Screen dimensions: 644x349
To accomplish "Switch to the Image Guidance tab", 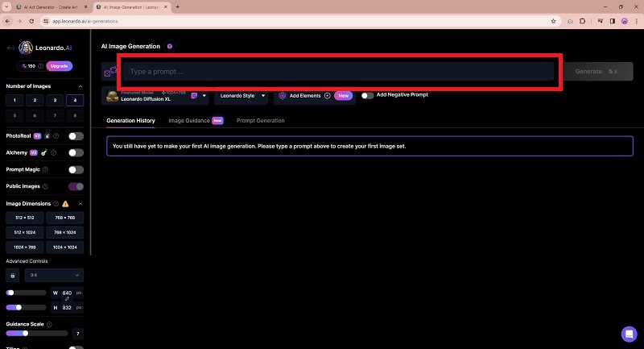I will pos(189,120).
